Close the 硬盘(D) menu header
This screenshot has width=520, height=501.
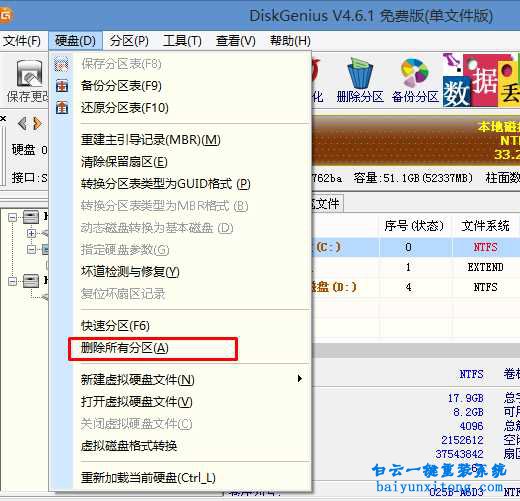coord(75,41)
